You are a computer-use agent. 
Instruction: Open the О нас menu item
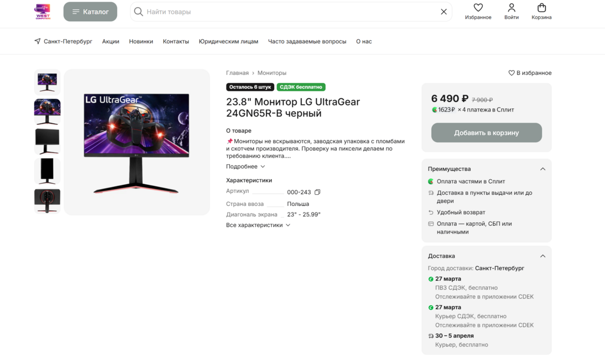364,41
